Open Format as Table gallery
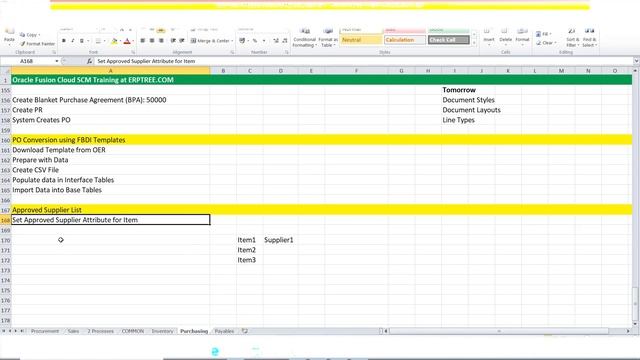This screenshot has height=360, width=640. [x=328, y=38]
